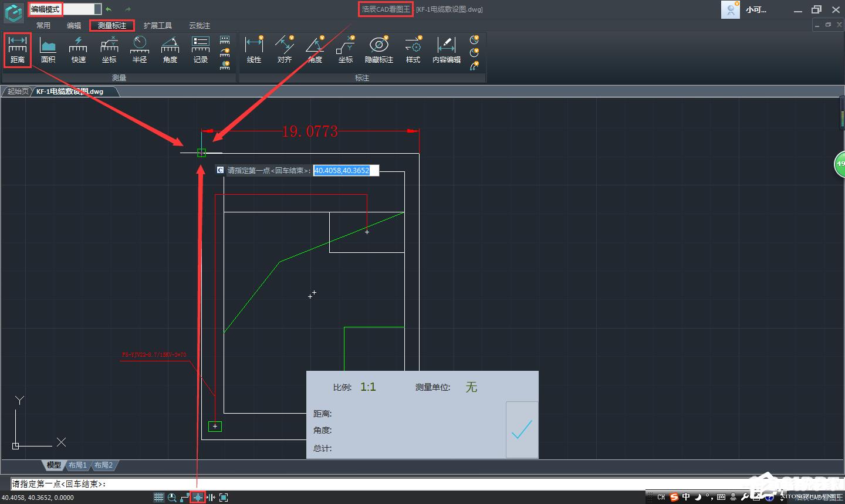Click the bottom arc dimension icon after 内容编辑

[474, 66]
